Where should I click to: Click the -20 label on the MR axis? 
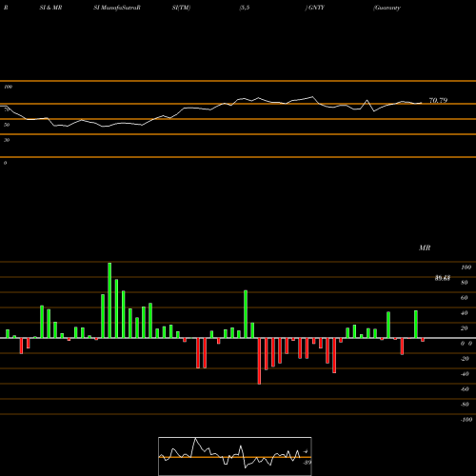tap(465, 359)
